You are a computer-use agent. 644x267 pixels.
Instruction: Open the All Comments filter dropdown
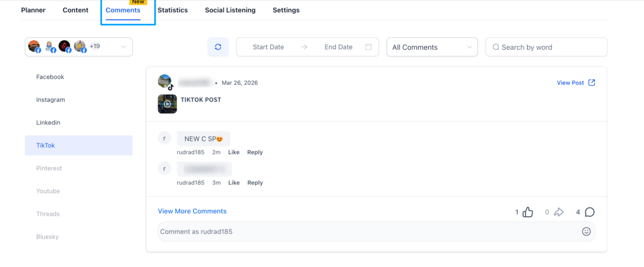click(x=432, y=47)
